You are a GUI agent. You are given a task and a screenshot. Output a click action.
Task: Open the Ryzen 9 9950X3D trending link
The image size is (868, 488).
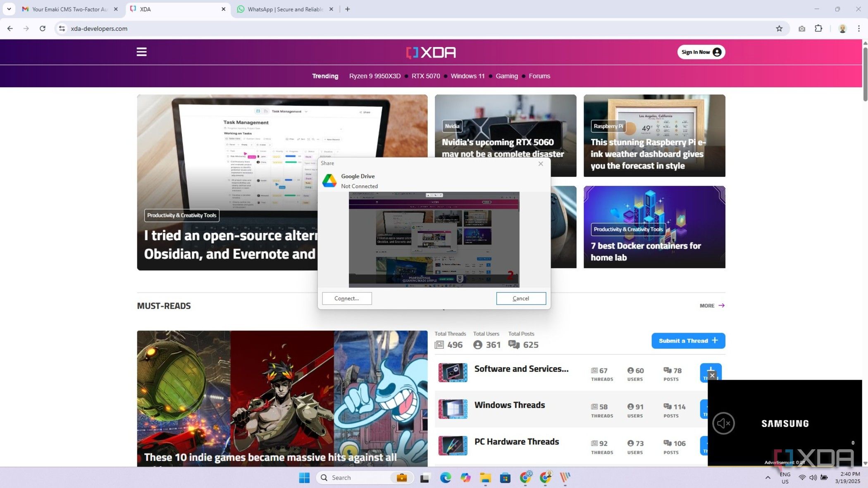374,76
